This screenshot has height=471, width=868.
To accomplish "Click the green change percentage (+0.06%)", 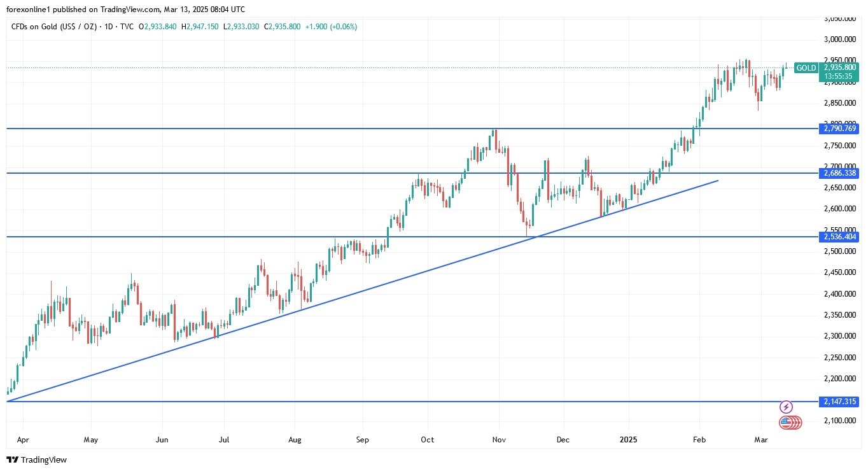I will (x=344, y=27).
